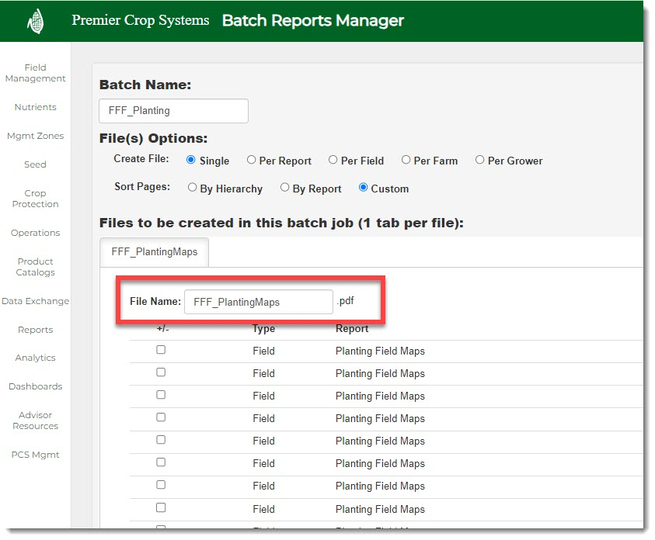The width and height of the screenshot is (655, 540).
Task: Check the third Planting Field Maps row
Action: click(x=161, y=395)
